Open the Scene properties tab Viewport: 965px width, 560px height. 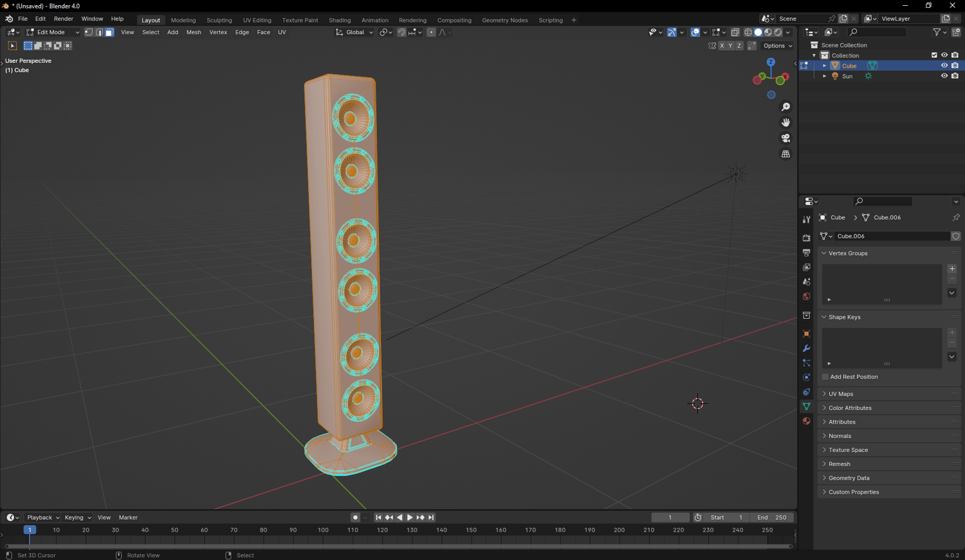[806, 282]
